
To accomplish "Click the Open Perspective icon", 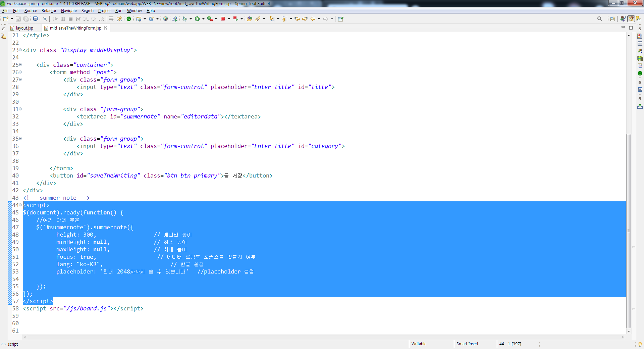I will point(613,19).
